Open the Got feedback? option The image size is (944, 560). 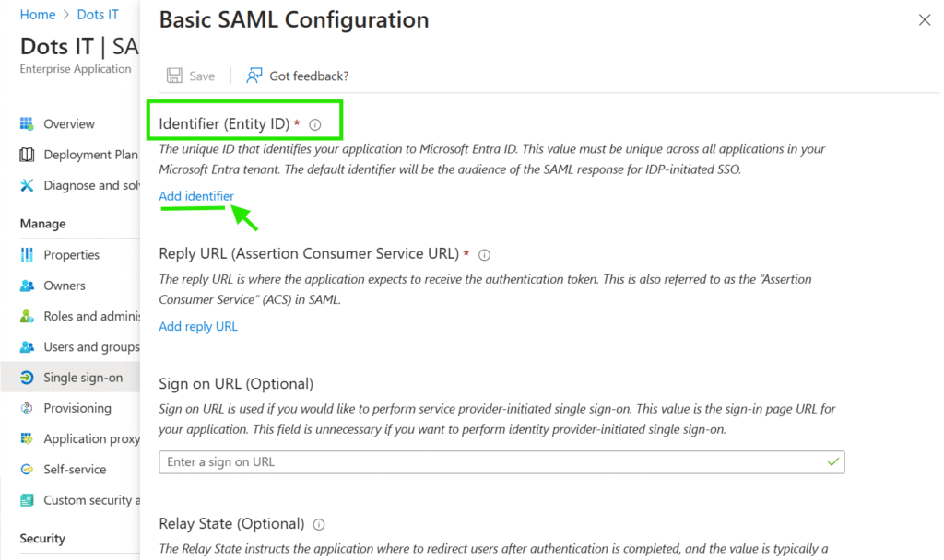298,76
